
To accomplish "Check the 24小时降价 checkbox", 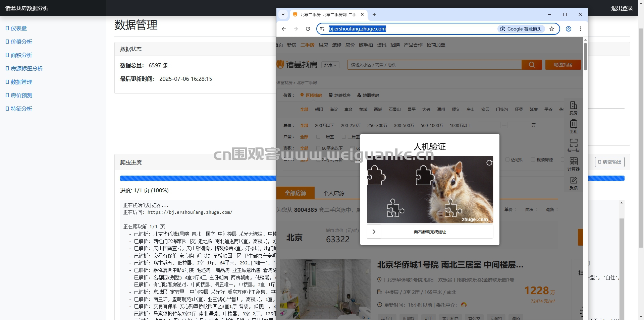I will pyautogui.click(x=318, y=159).
